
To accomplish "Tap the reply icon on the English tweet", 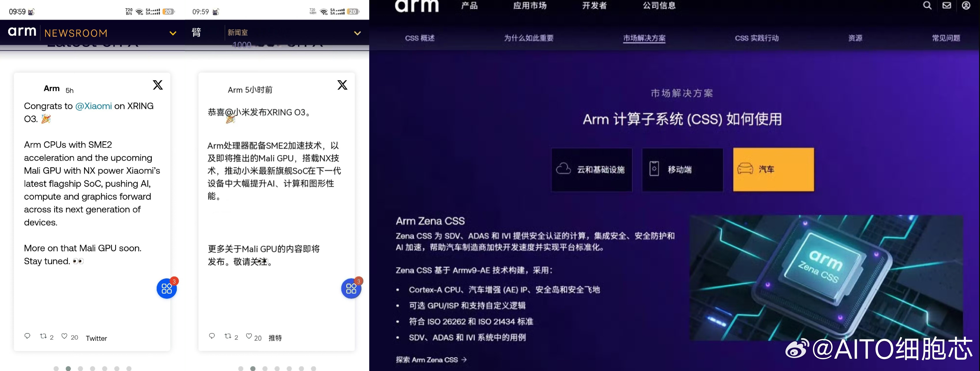I will [x=27, y=336].
